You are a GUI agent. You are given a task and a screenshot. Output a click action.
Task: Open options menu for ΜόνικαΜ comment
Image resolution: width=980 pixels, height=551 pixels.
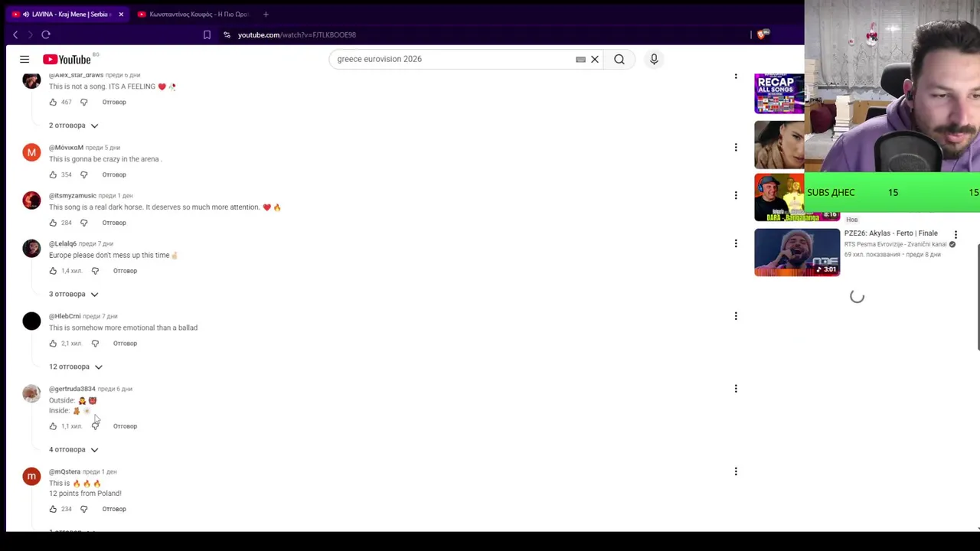[x=736, y=147]
